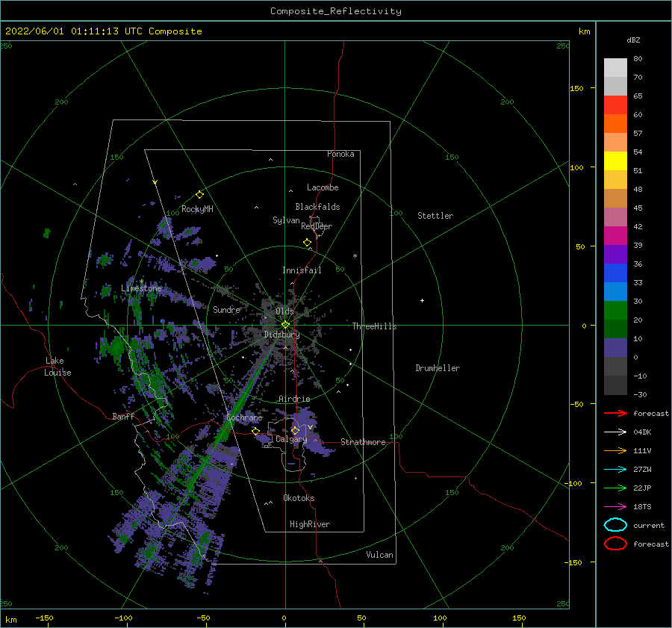This screenshot has width=672, height=628.
Task: Select the Lacombe city label
Action: coord(323,187)
